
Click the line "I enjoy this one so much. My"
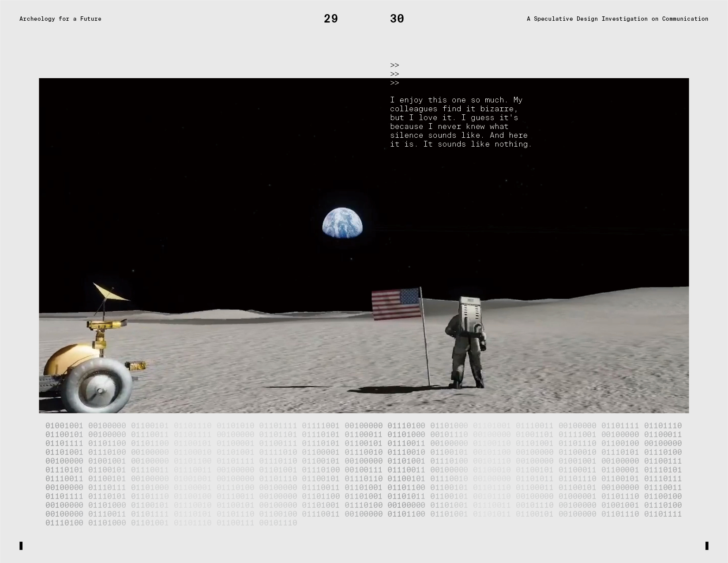(x=456, y=100)
